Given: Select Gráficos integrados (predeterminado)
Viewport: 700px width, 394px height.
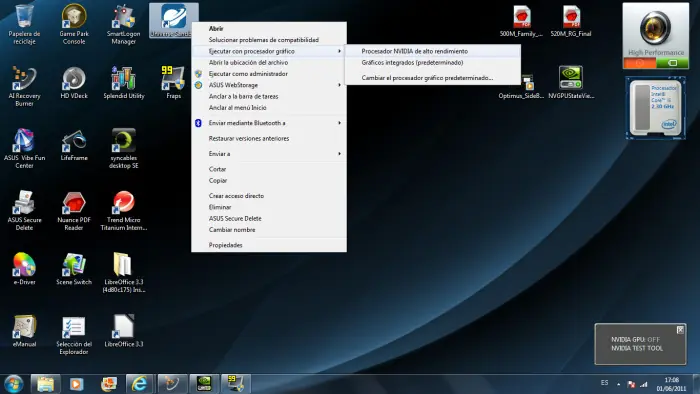Looking at the screenshot, I should (x=433, y=62).
